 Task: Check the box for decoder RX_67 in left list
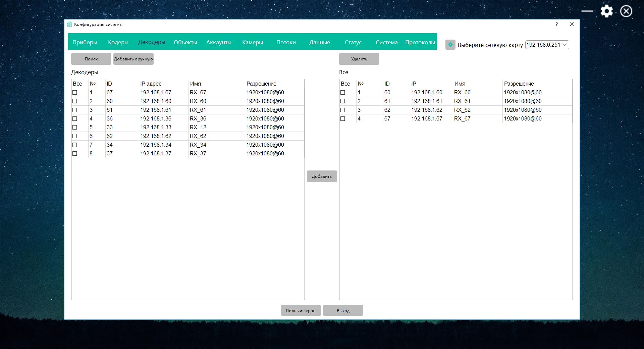(x=75, y=92)
